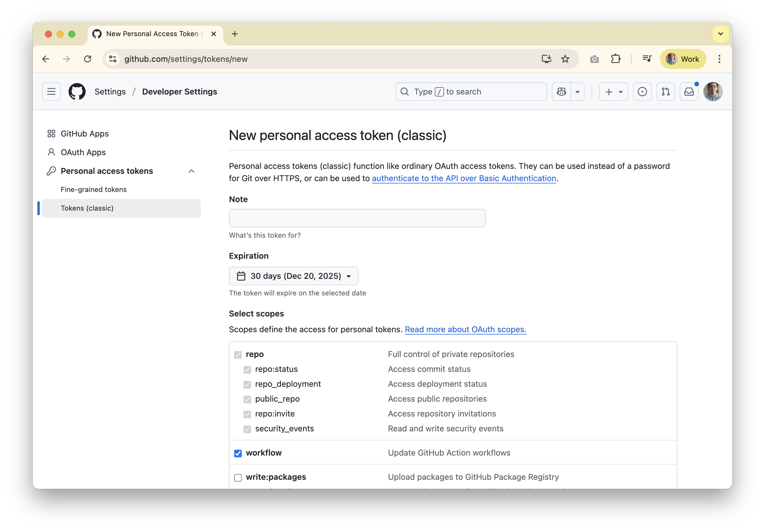The width and height of the screenshot is (765, 532).
Task: Open the sidebar hamburger menu
Action: tap(51, 92)
